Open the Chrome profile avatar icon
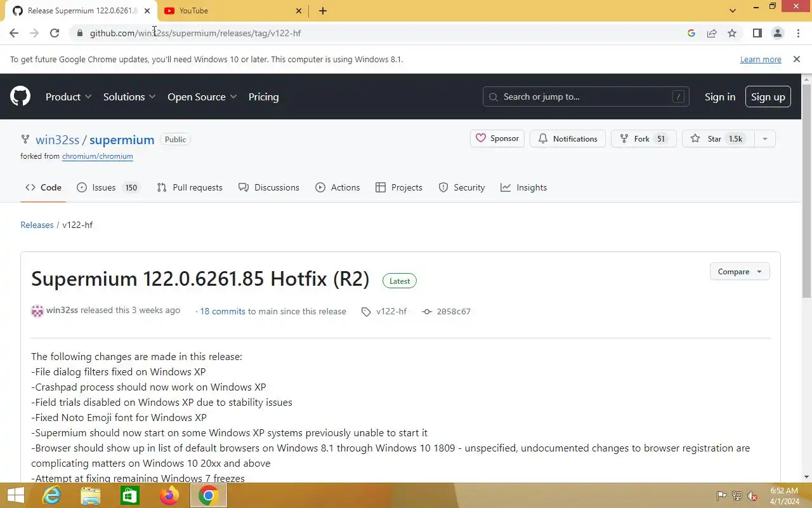812x508 pixels. (x=777, y=33)
